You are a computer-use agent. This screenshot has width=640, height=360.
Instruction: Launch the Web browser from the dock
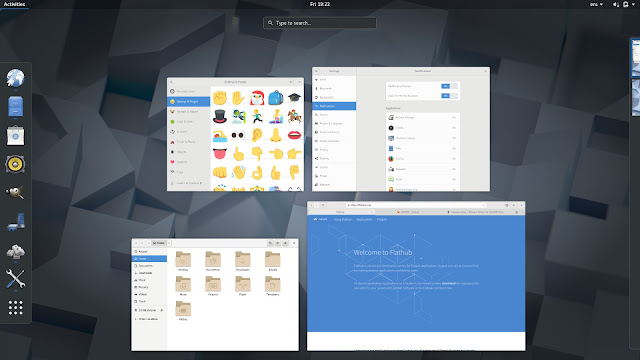point(15,78)
